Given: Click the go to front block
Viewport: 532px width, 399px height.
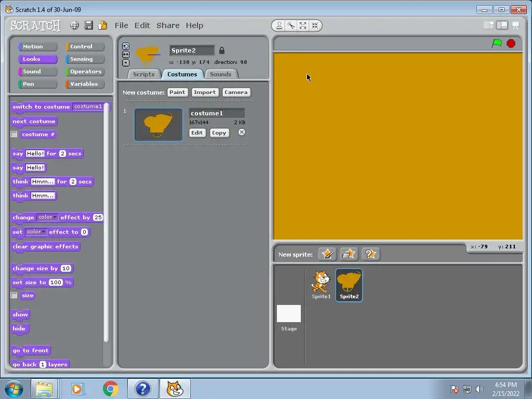Looking at the screenshot, I should [x=31, y=351].
